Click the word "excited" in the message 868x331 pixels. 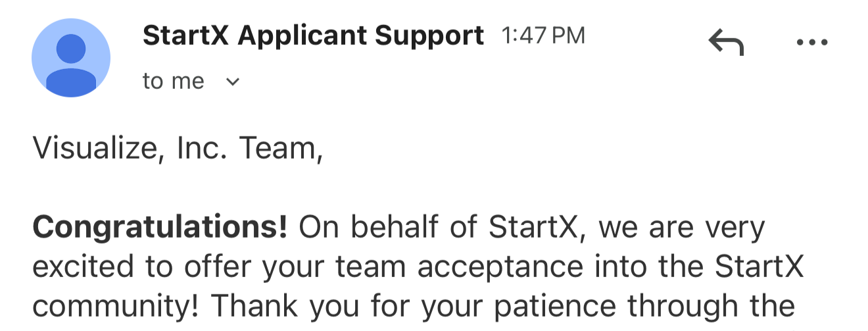[77, 267]
